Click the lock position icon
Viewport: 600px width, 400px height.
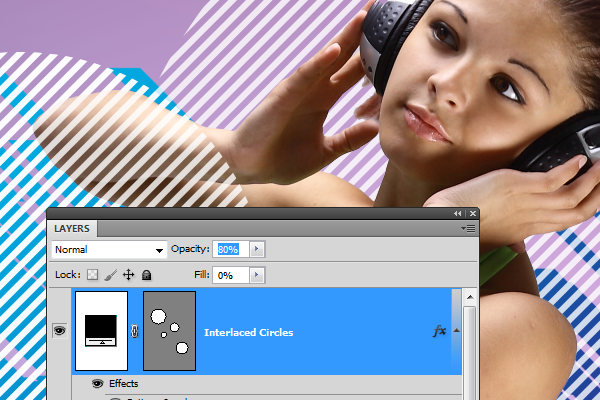point(129,274)
